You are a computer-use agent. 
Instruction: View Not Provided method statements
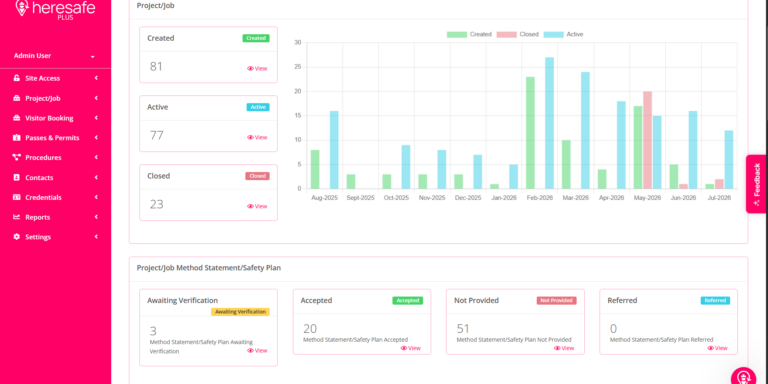[x=564, y=348]
